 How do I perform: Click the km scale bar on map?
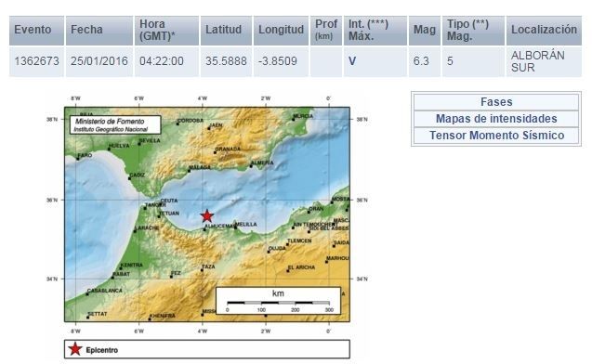point(278,301)
